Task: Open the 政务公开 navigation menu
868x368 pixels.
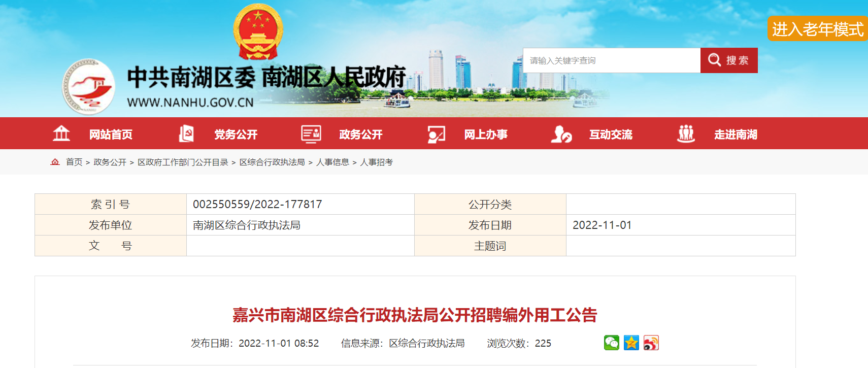Action: [x=361, y=135]
